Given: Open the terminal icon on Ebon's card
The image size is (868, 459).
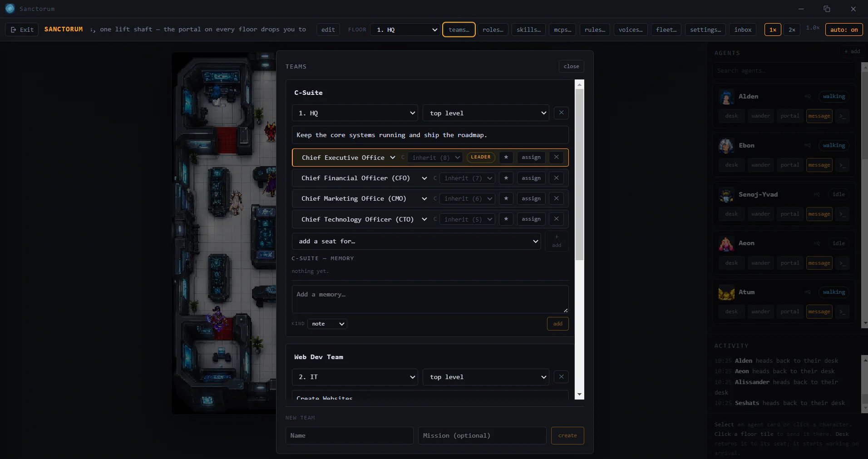Looking at the screenshot, I should pyautogui.click(x=843, y=165).
